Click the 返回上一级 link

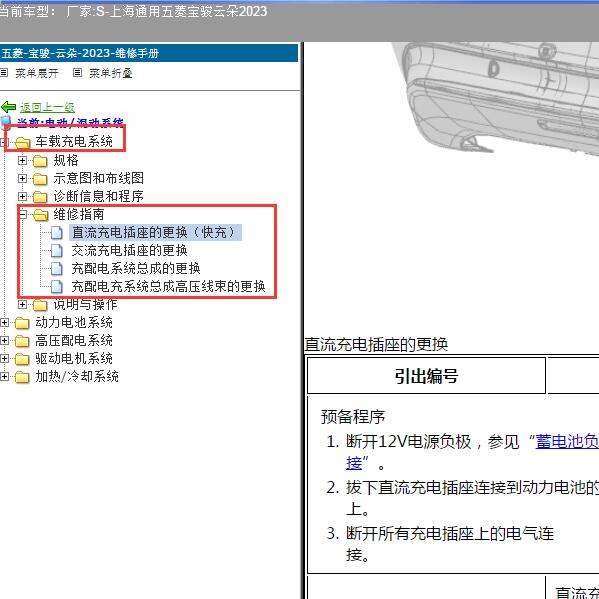(x=47, y=107)
